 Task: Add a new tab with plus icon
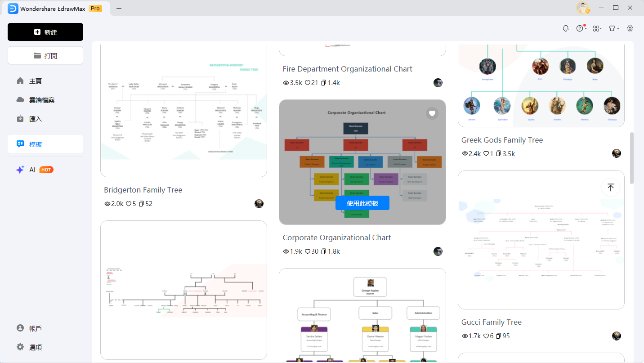click(119, 8)
